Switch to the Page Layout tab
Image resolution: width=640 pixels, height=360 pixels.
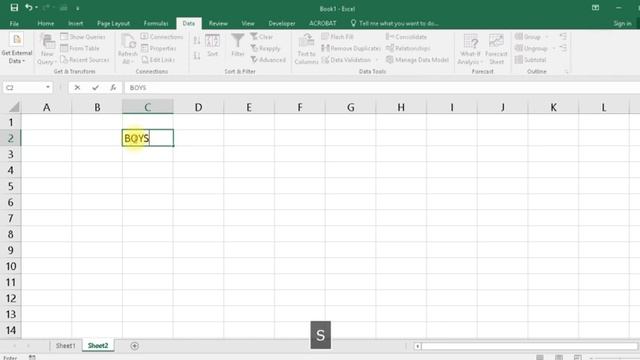point(113,23)
